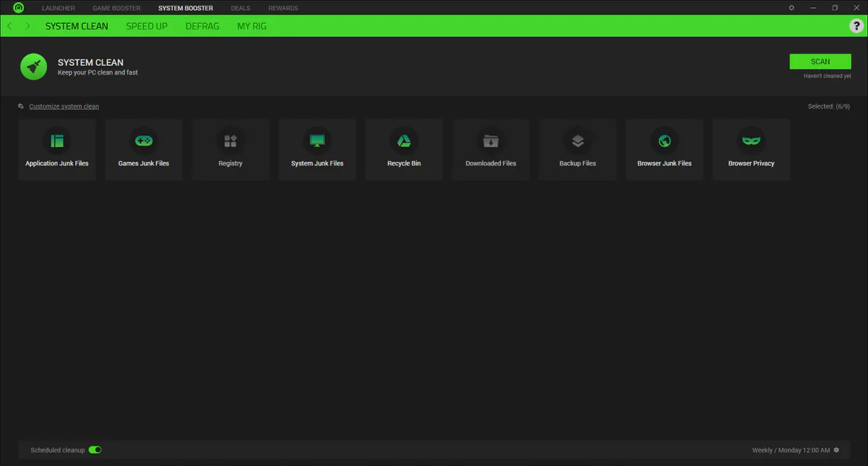The width and height of the screenshot is (868, 466).
Task: Enable the Downloaded Files tile
Action: click(x=491, y=149)
